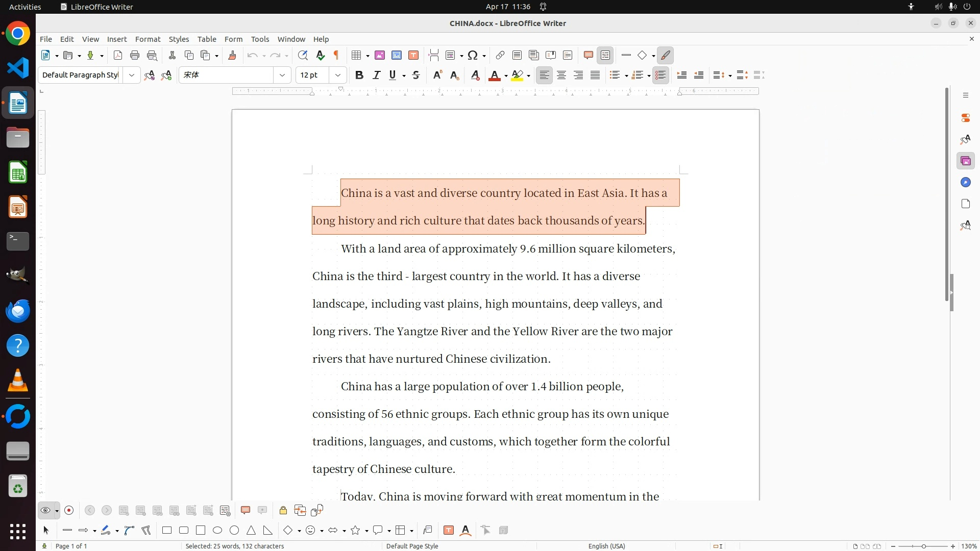Toggle Formatting Marks pilcrow button

(x=336, y=56)
